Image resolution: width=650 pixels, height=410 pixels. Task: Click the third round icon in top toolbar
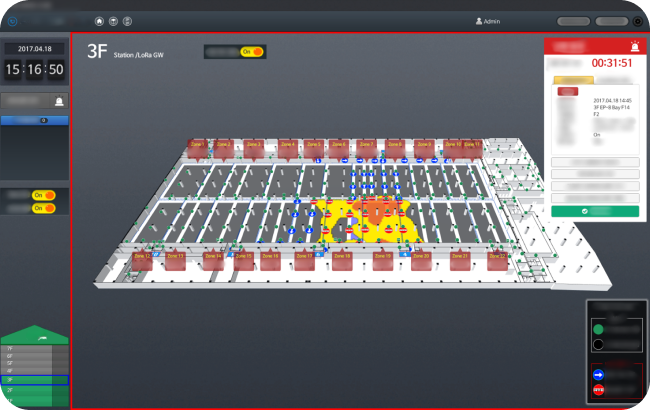pos(127,21)
